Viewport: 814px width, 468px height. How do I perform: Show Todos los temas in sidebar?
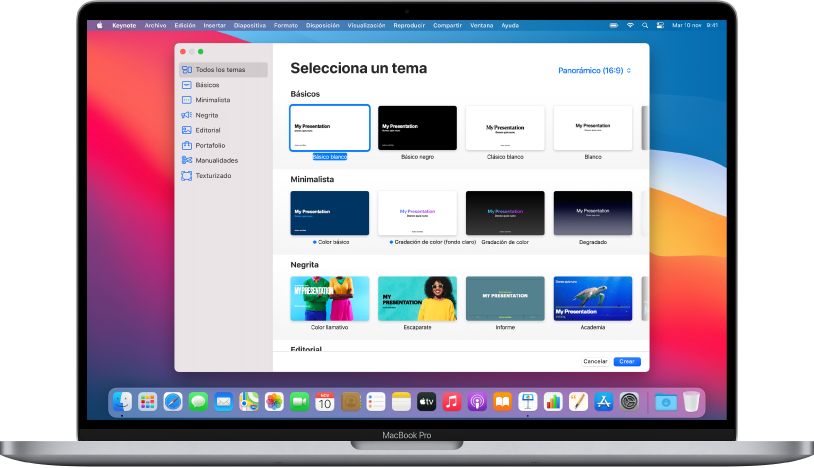[x=219, y=70]
